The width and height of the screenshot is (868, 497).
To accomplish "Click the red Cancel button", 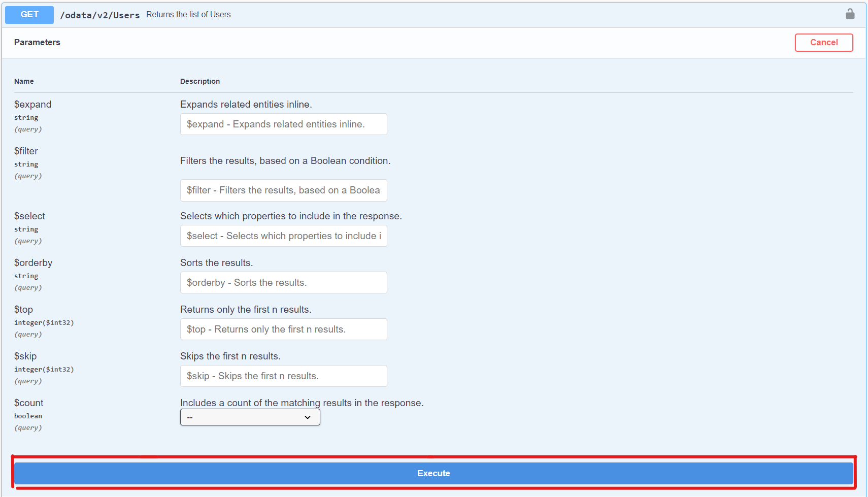I will pyautogui.click(x=823, y=43).
